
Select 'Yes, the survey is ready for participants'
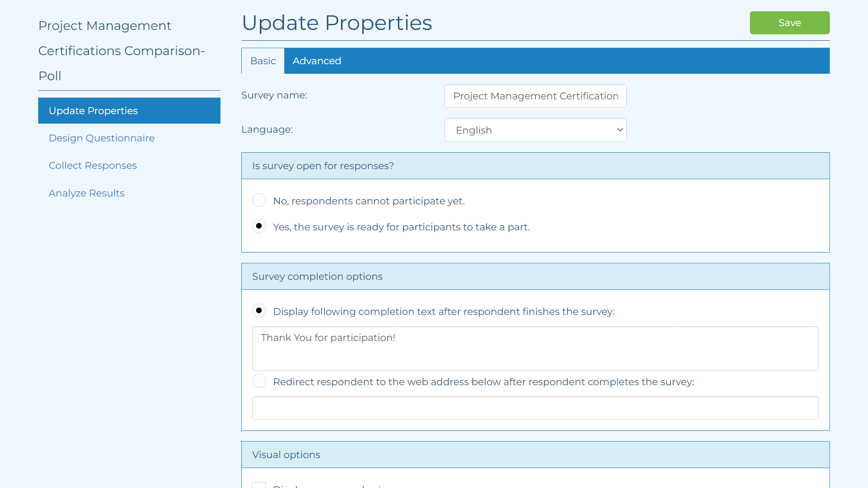[x=259, y=226]
